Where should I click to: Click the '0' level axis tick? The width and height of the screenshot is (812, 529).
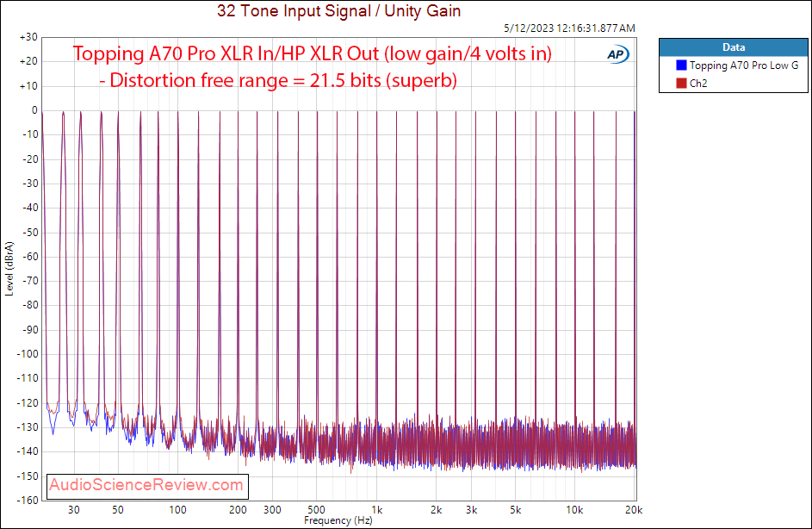[34, 109]
